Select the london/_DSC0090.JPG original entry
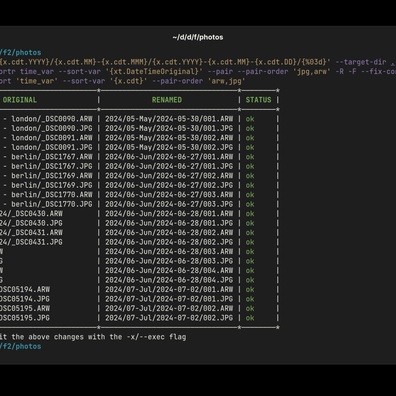The width and height of the screenshot is (396, 396). coord(52,128)
